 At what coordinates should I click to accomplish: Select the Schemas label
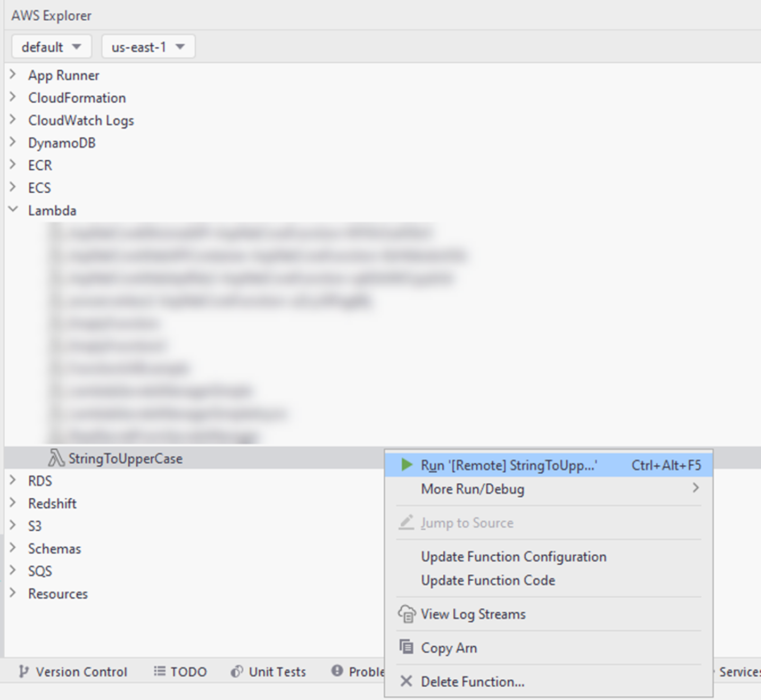coord(55,548)
